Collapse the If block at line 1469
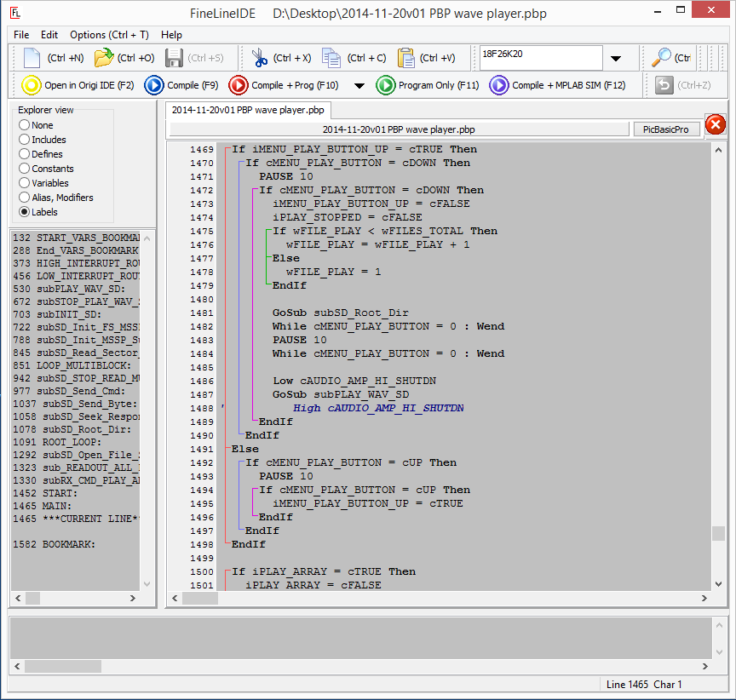 click(x=227, y=149)
